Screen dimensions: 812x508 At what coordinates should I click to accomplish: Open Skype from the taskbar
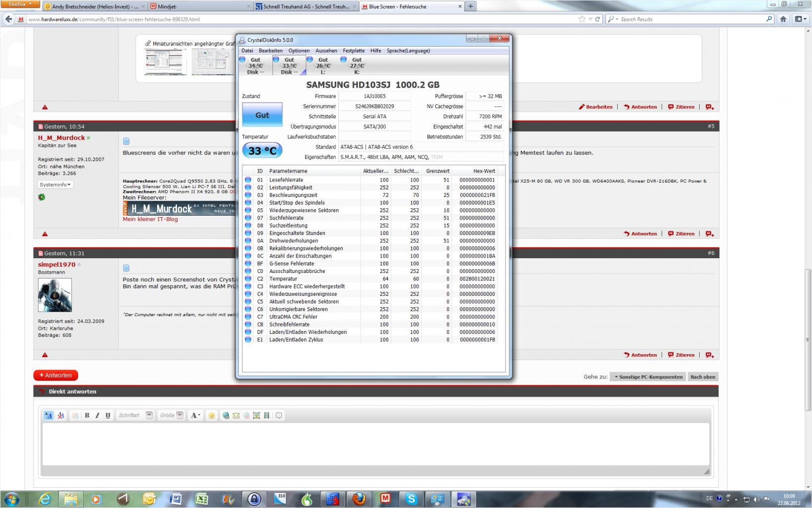click(x=411, y=499)
